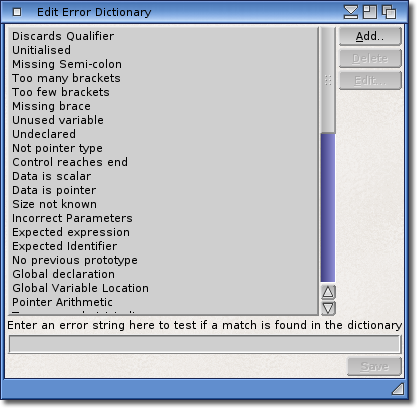The image size is (417, 408).
Task: Click the window resize gadget icon
Action: 398,389
